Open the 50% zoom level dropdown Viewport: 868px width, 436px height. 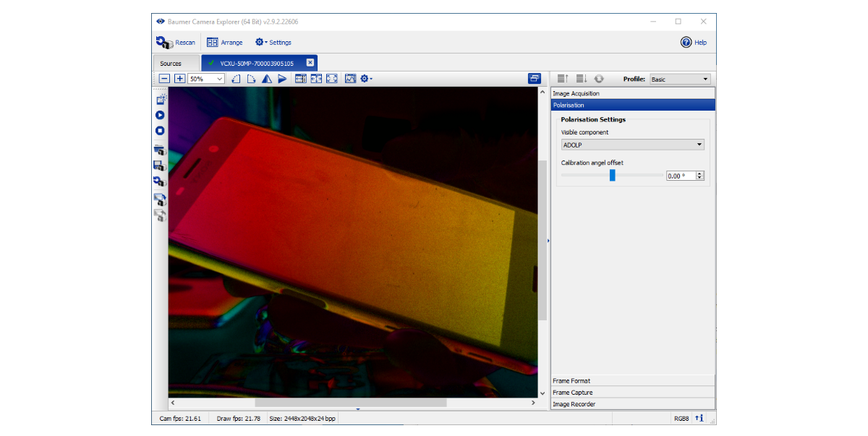(206, 79)
